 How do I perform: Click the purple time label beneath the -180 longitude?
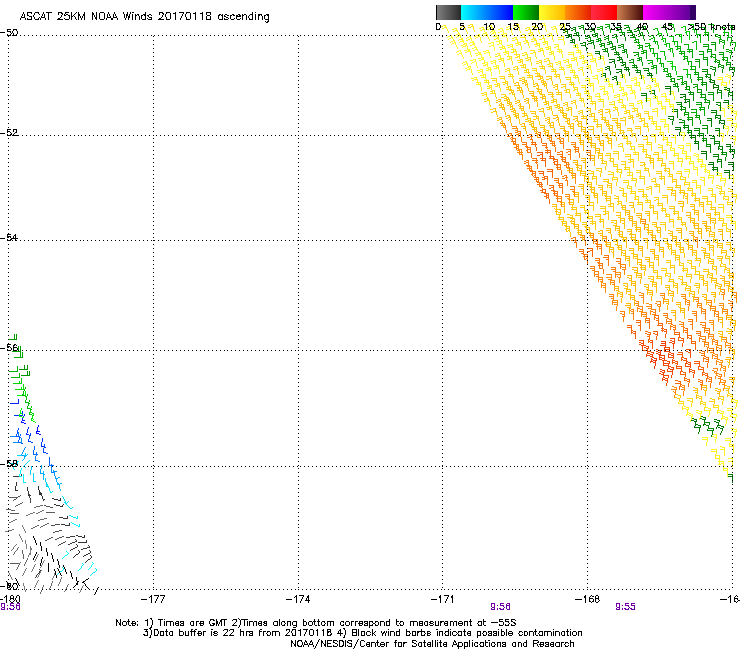coord(10,607)
